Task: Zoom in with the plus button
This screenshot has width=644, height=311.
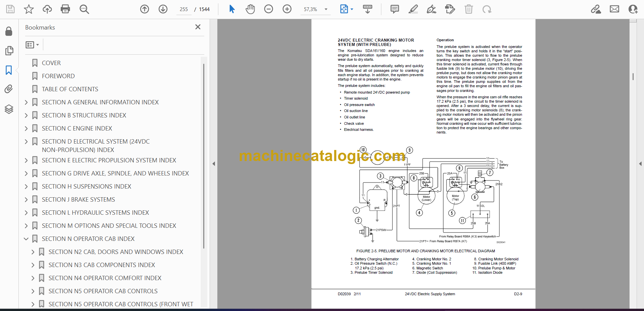Action: click(287, 9)
